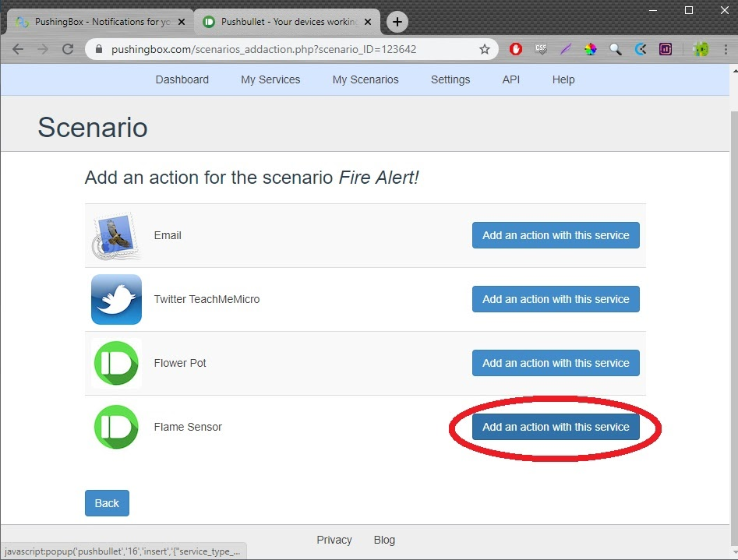
Task: Open the red stop-hand adblock extension
Action: pos(516,49)
